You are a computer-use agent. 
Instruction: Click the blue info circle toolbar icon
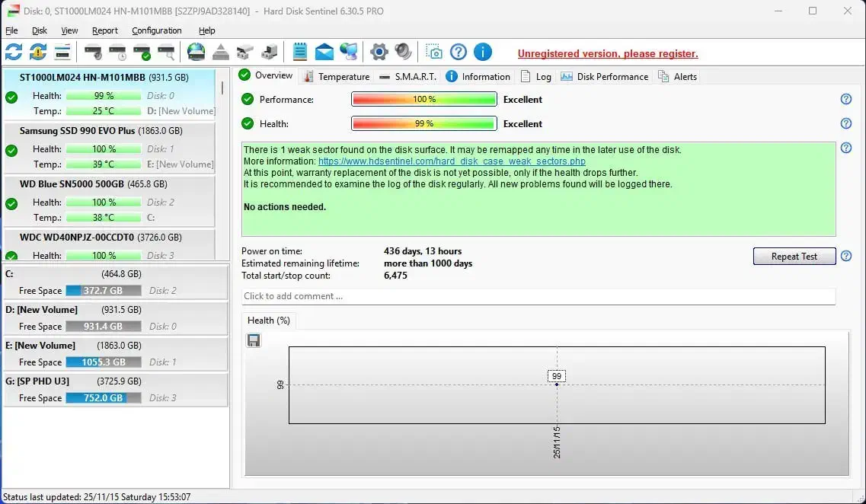(x=483, y=52)
